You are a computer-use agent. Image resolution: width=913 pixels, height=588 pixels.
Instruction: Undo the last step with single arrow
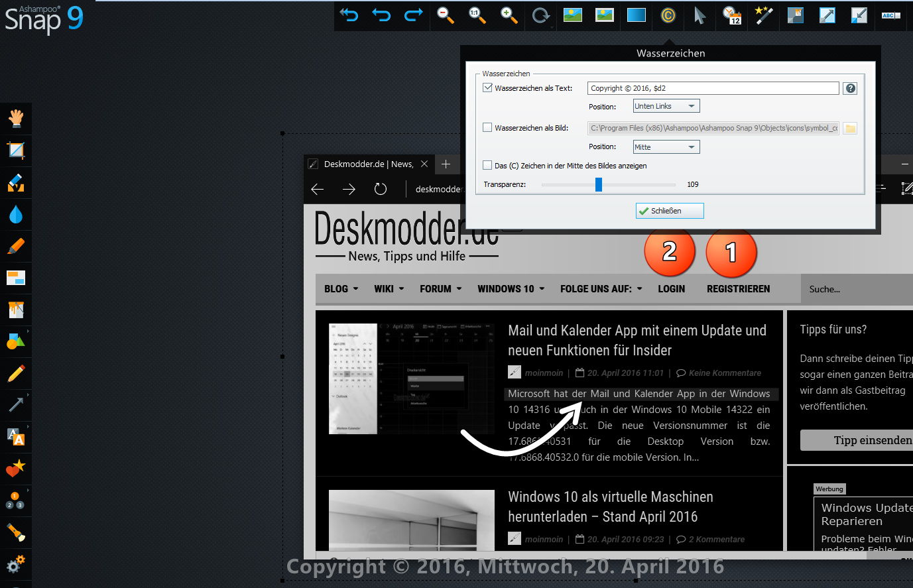point(381,15)
